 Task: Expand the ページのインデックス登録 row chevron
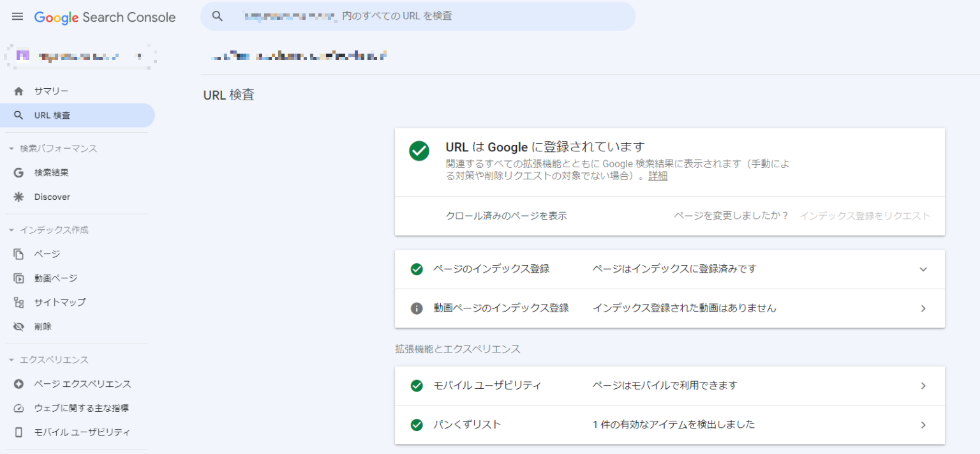923,269
